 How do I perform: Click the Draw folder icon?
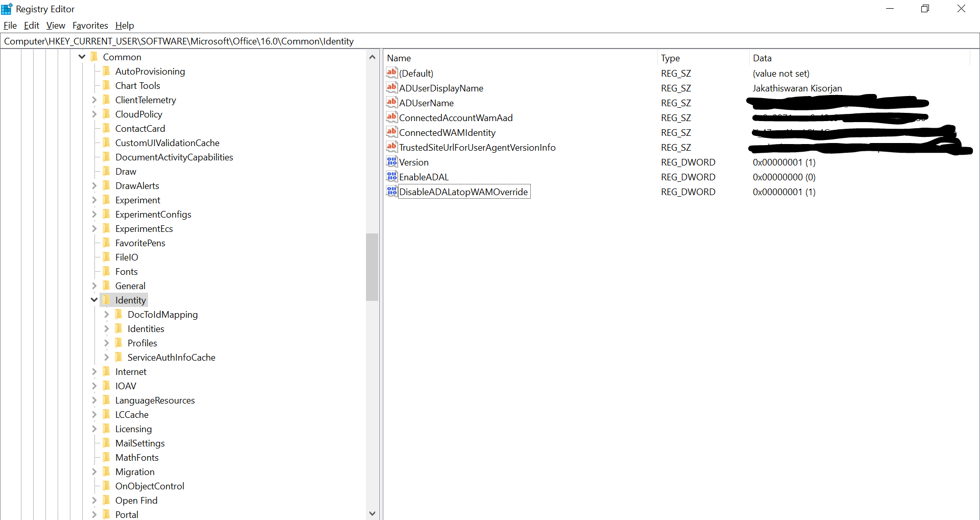[x=106, y=171]
